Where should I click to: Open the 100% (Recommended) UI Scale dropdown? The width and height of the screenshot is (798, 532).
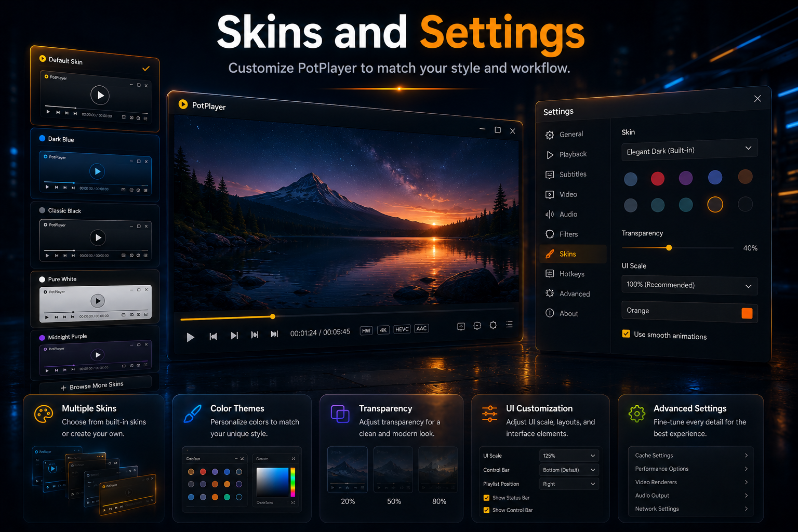pos(689,285)
